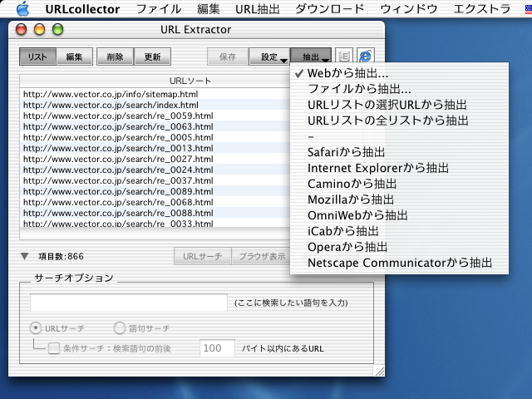This screenshot has height=399, width=532.
Task: Select the info/sitemap.html URL row
Action: 155,94
